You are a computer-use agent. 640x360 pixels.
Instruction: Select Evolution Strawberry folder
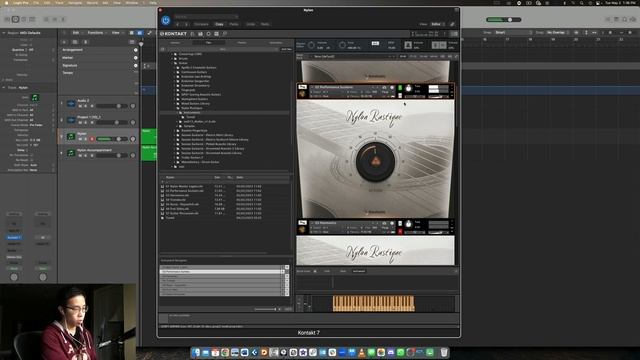(196, 86)
